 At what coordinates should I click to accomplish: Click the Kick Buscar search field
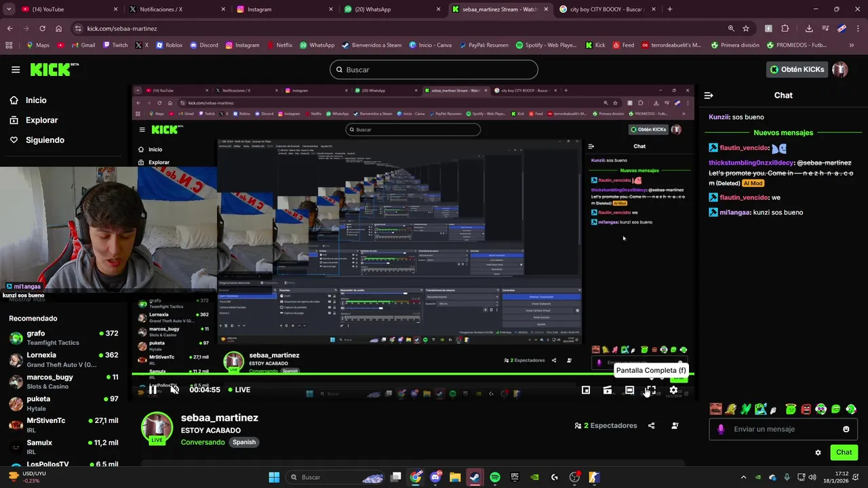coord(434,70)
